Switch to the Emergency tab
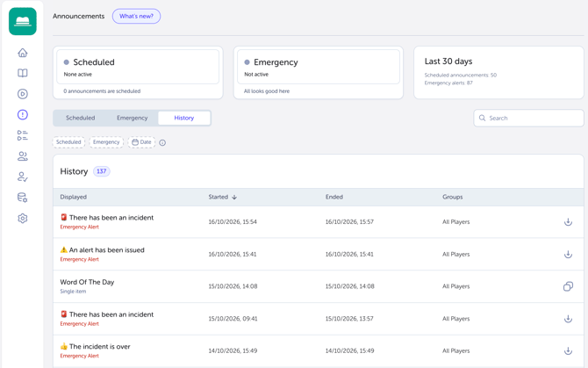Screen dimensions: 588x368 point(132,118)
